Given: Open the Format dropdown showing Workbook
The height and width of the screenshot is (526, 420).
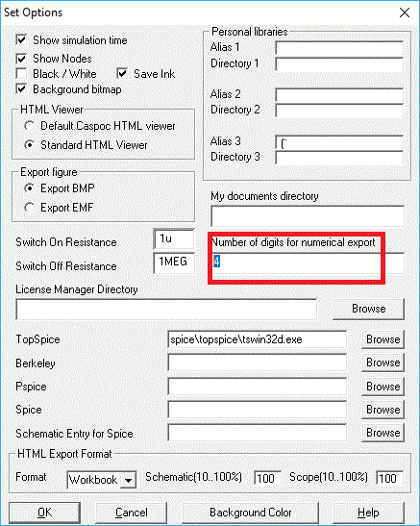Looking at the screenshot, I should tap(102, 480).
